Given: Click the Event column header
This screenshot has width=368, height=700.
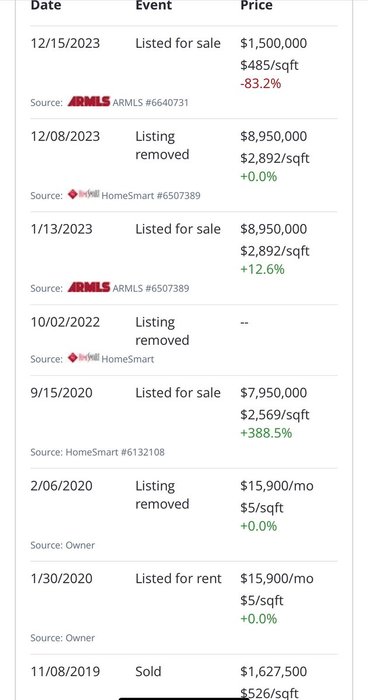Looking at the screenshot, I should [x=154, y=5].
